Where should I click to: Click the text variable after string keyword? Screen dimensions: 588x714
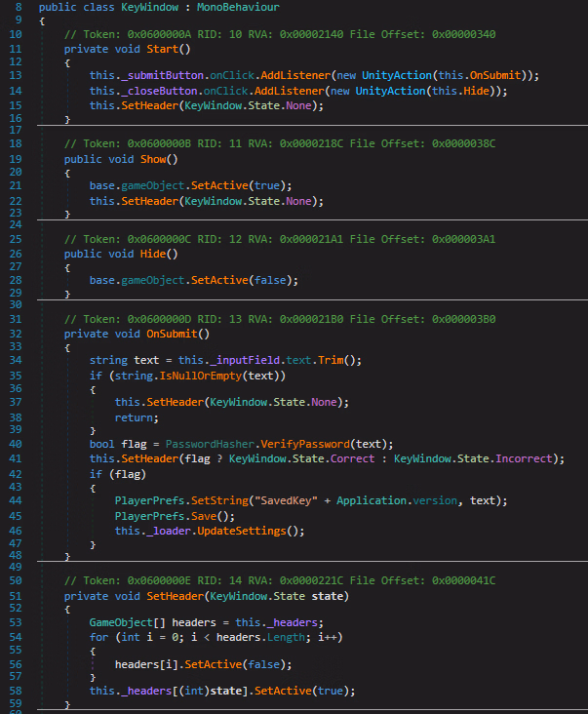point(146,360)
